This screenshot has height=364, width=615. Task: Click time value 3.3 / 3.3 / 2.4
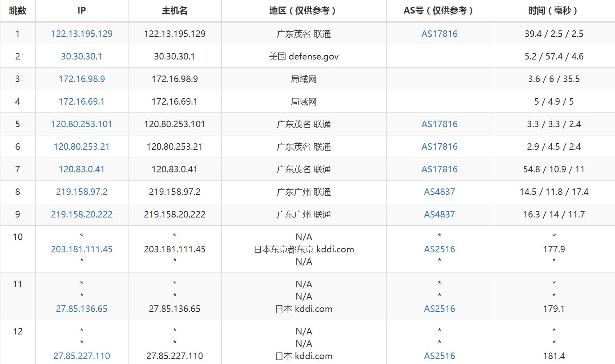click(554, 124)
